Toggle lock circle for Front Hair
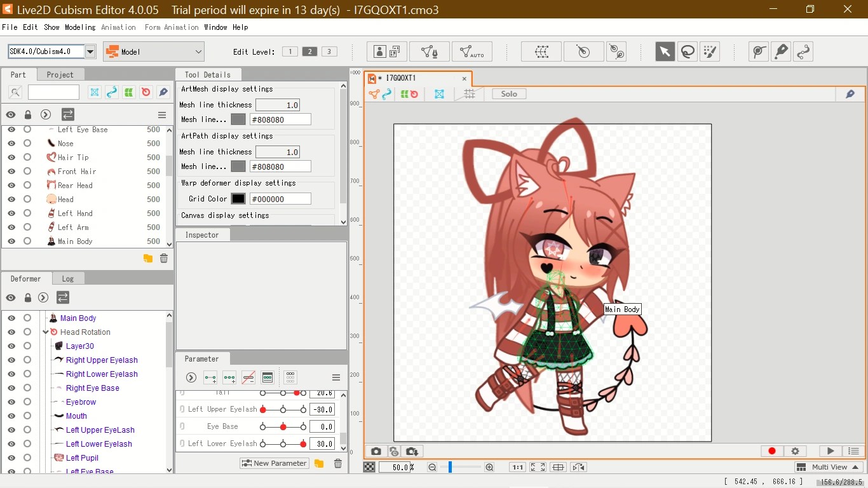This screenshot has width=868, height=488. 27,171
